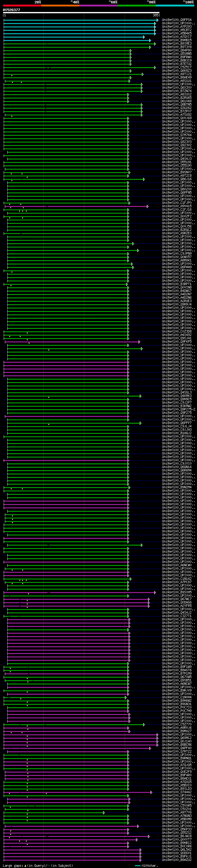Select hit UniRef100_C9JVI0
197x868 pixels.
tap(177, 464)
